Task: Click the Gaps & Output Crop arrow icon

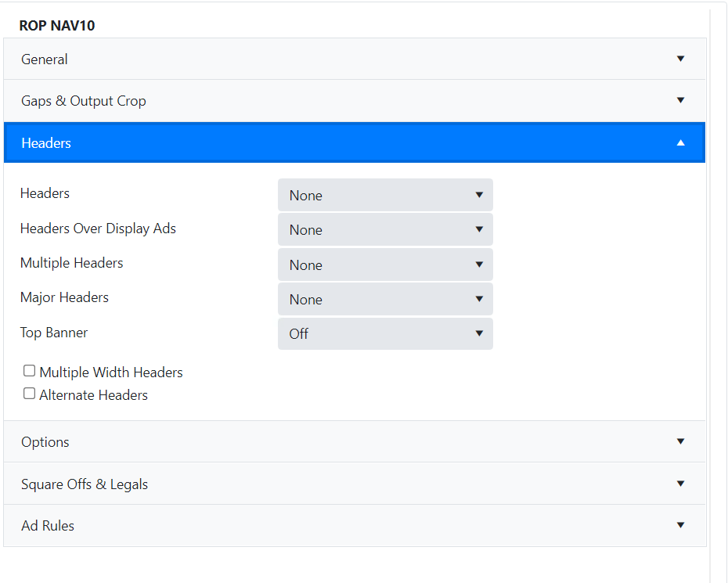Action: (680, 100)
